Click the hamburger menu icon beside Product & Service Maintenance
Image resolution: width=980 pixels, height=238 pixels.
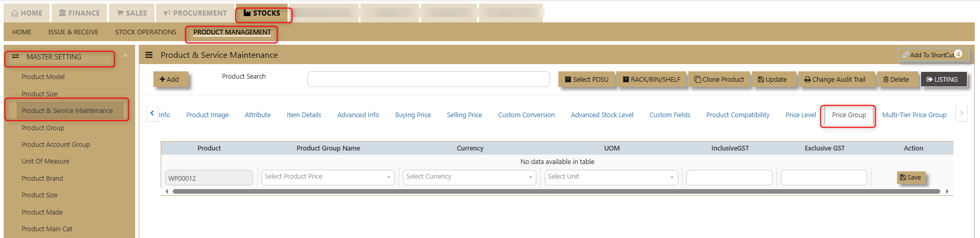pos(149,55)
